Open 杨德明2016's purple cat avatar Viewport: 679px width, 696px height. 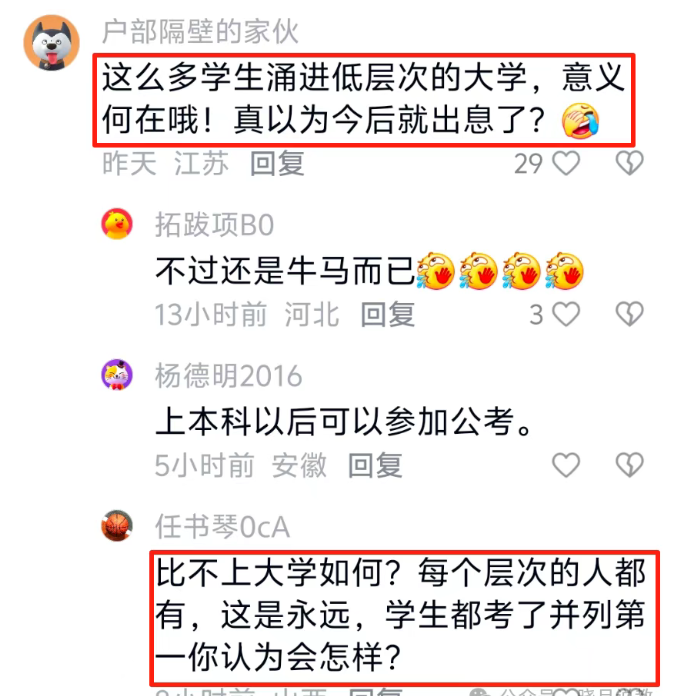coord(117,375)
